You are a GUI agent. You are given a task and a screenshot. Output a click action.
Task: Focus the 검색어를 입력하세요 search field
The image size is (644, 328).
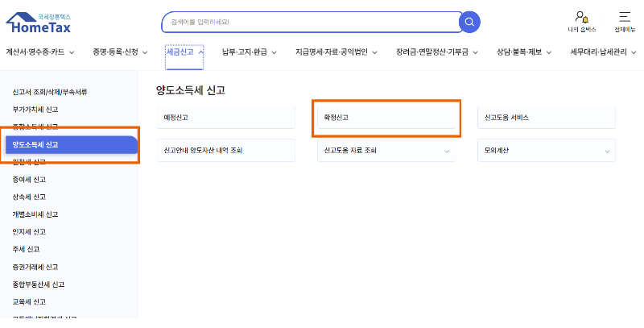312,23
